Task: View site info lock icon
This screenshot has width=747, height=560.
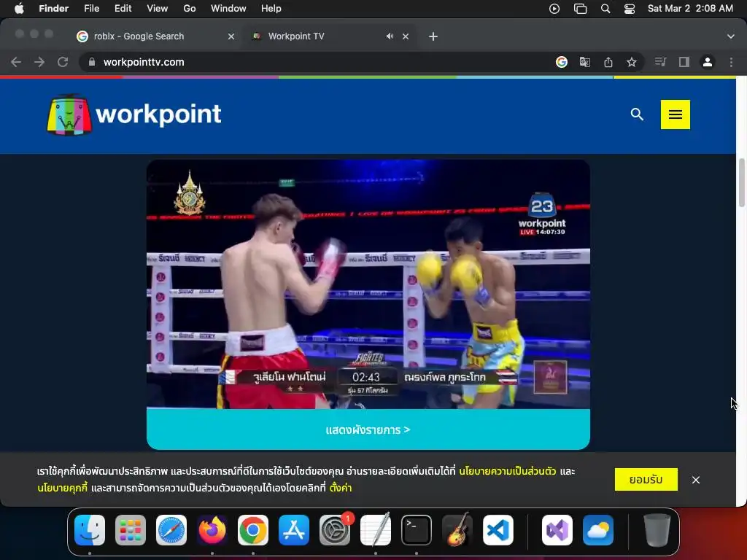Action: point(92,62)
